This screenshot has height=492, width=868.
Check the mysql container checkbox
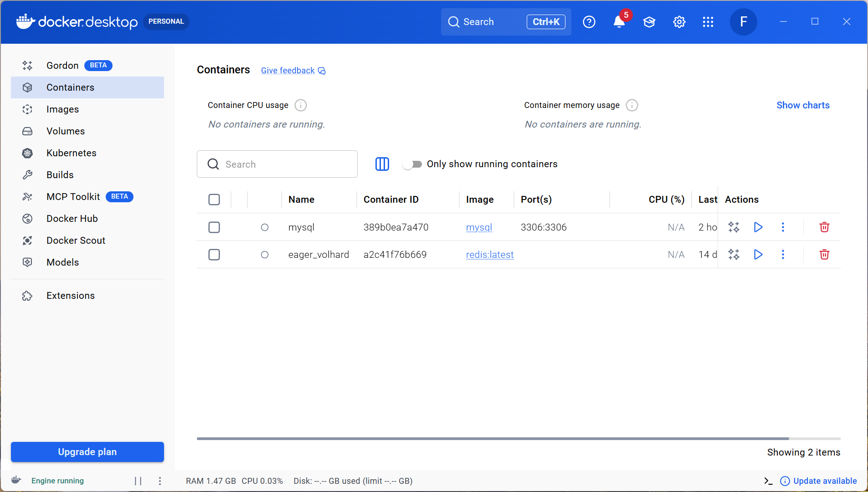point(214,227)
